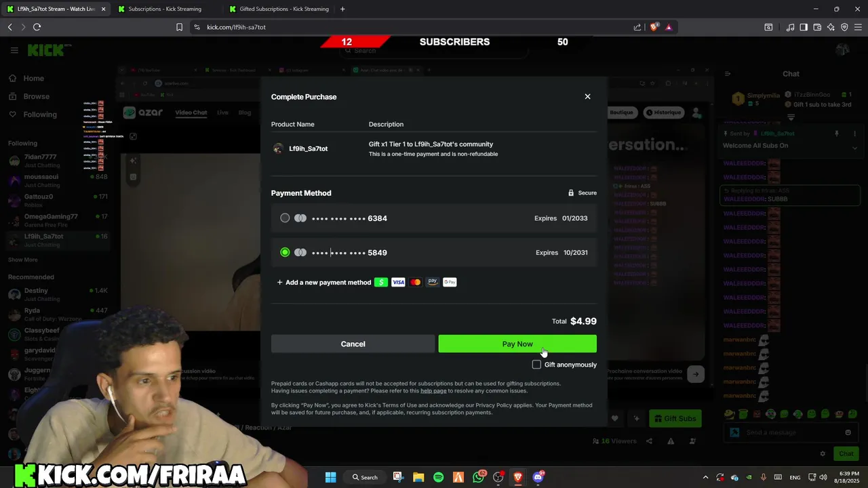868x488 pixels.
Task: Open Brave Shields lion icon
Action: pos(654,27)
